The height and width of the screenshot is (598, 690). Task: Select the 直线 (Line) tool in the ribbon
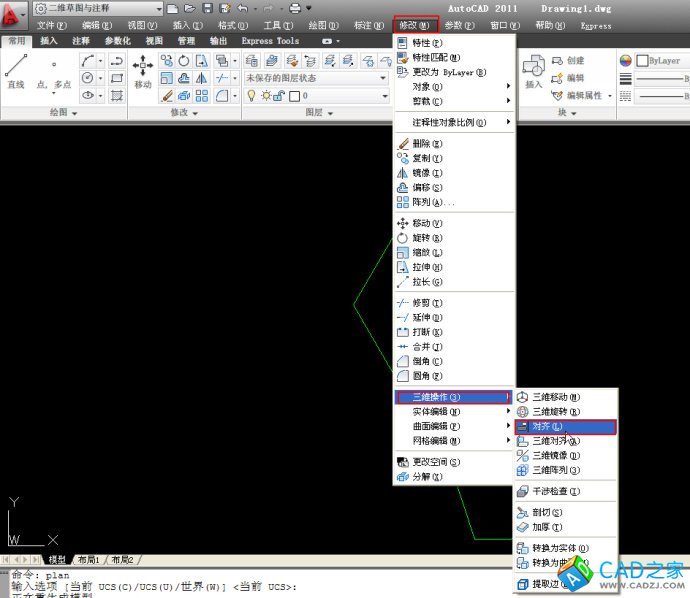pos(15,70)
